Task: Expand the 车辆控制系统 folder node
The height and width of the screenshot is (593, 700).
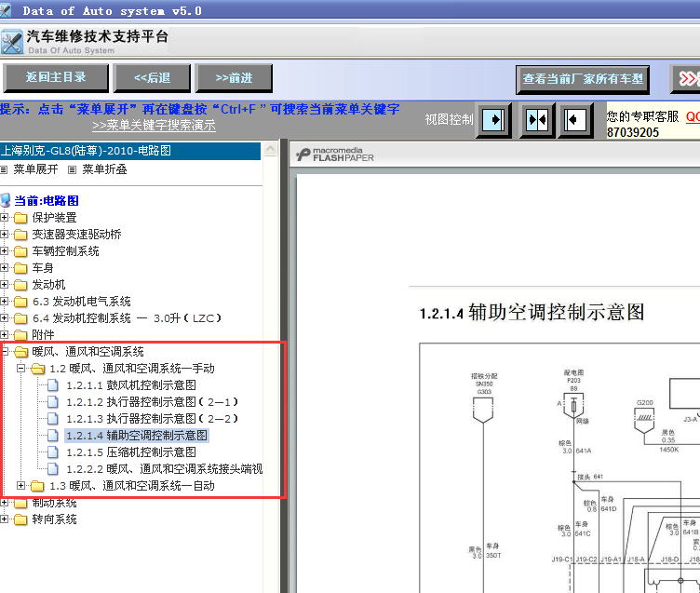Action: (4, 251)
